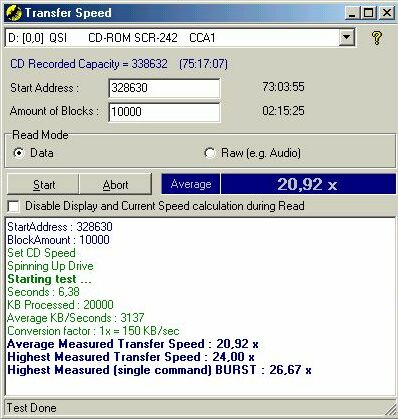This screenshot has height=419, width=398.
Task: Click the Highest Measured Transfer Speed : 24,00 x line
Action: pos(131,357)
